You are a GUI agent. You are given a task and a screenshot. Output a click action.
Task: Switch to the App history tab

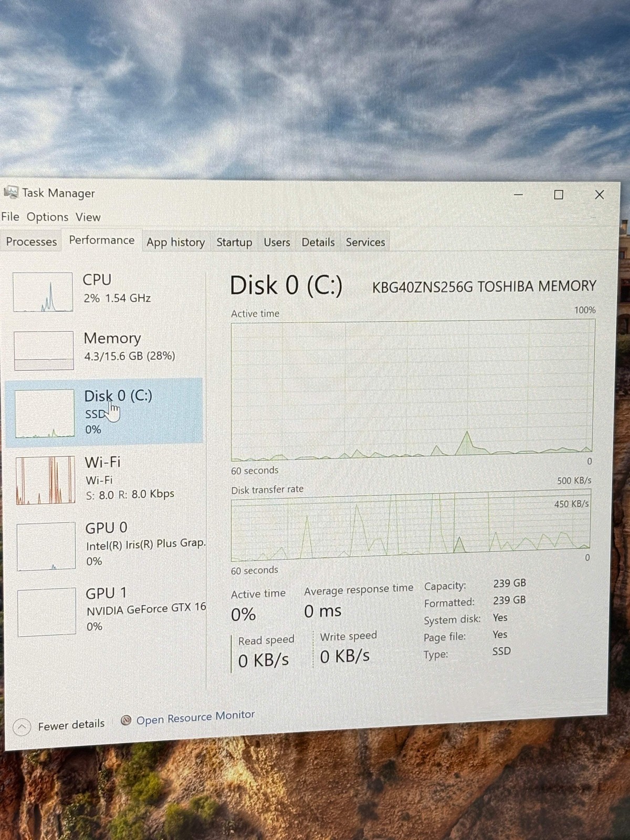coord(175,242)
